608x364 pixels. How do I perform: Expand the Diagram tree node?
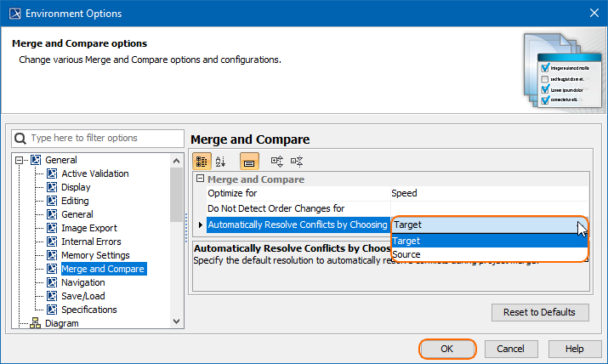tap(20, 323)
